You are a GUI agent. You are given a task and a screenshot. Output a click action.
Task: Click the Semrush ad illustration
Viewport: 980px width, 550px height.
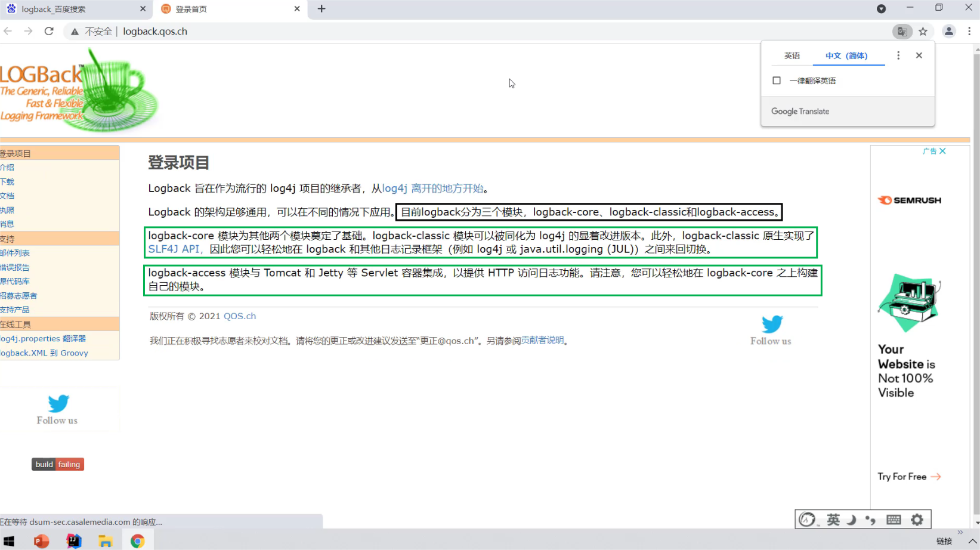point(910,302)
